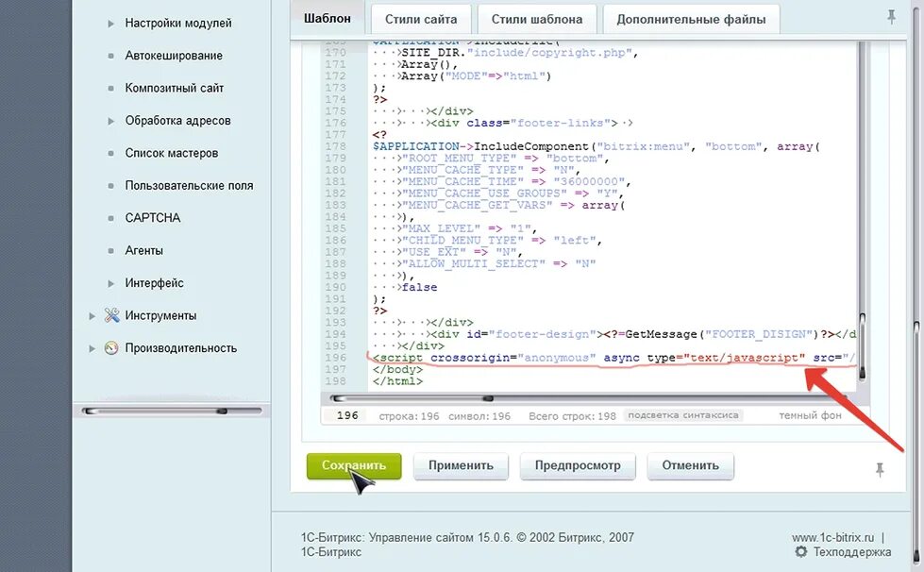
Task: Expand the Настройки модулей tree arrow
Action: coord(110,24)
